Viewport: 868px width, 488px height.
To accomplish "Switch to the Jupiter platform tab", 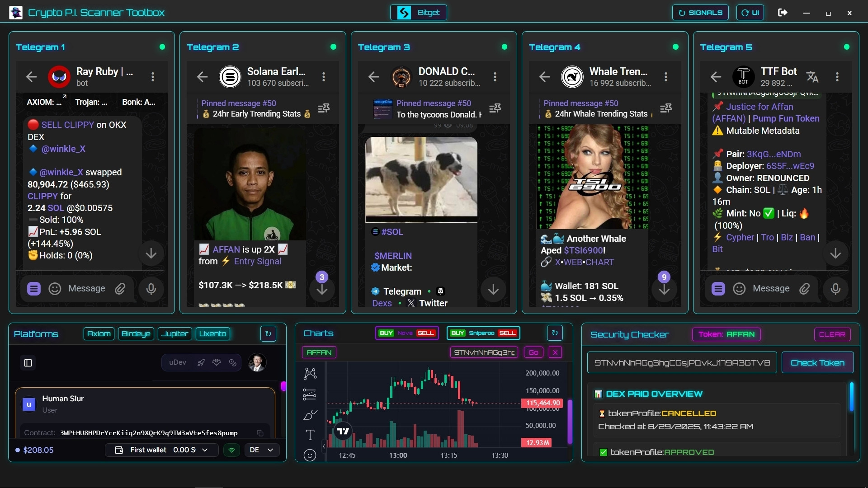I will tap(175, 334).
